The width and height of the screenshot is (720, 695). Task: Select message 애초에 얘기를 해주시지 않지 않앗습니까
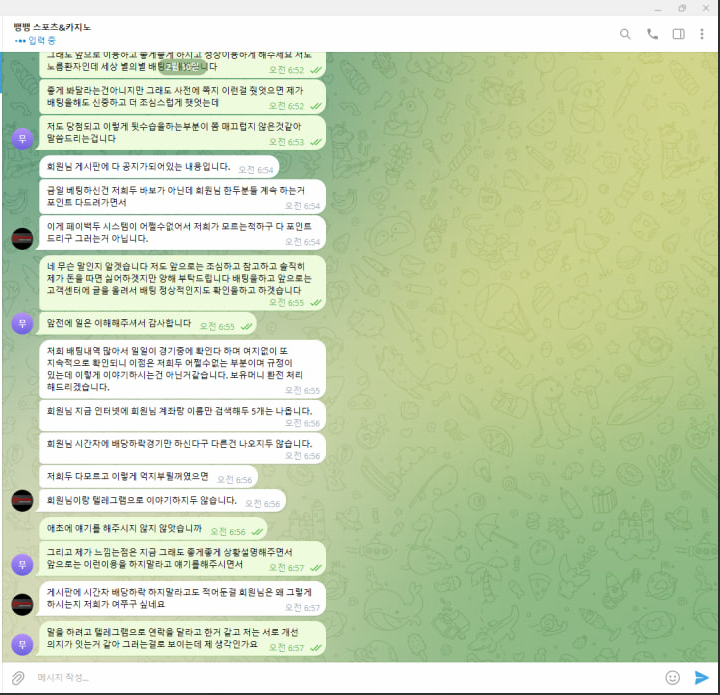point(153,529)
